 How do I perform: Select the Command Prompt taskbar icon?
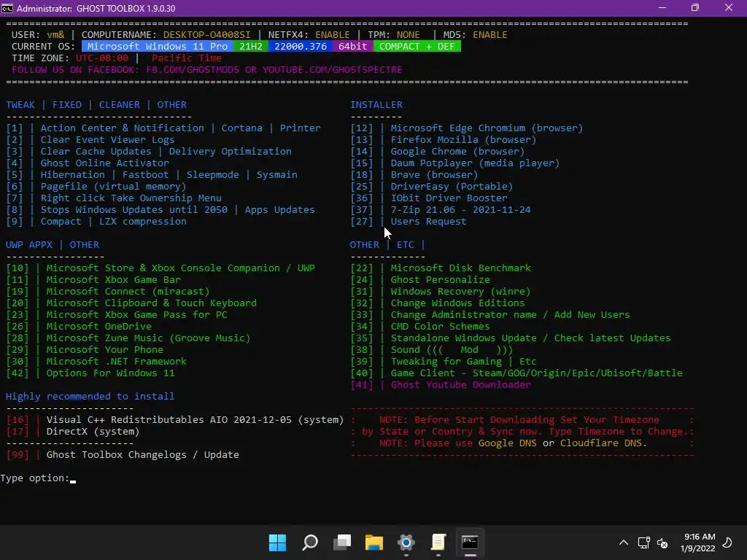point(470,542)
